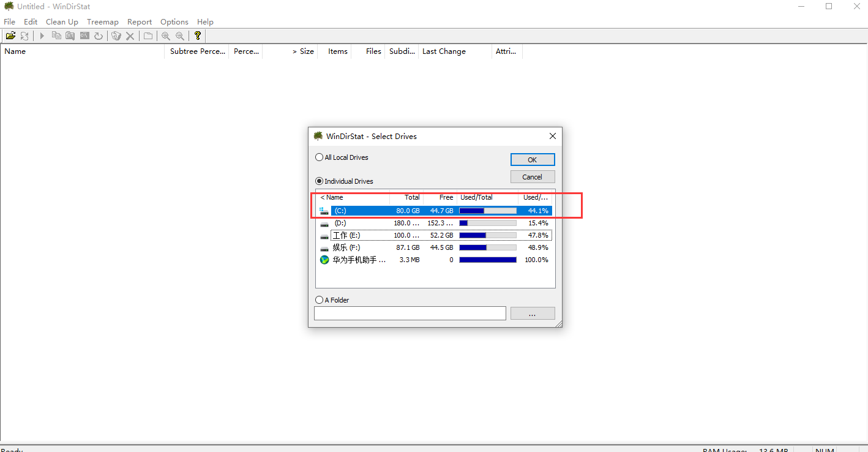Click the Subtree Percentage column header
Image resolution: width=868 pixels, height=452 pixels.
pyautogui.click(x=196, y=51)
